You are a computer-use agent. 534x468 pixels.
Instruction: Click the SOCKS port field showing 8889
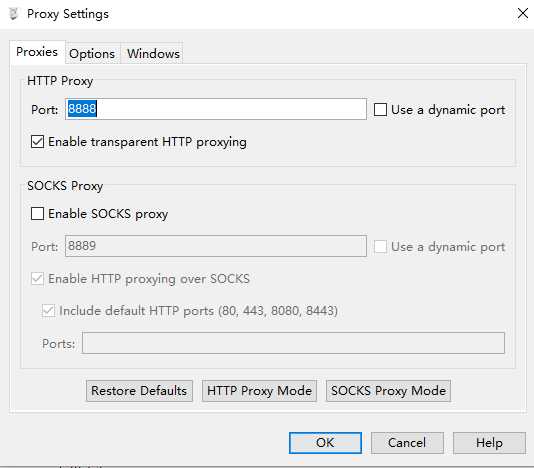click(216, 246)
